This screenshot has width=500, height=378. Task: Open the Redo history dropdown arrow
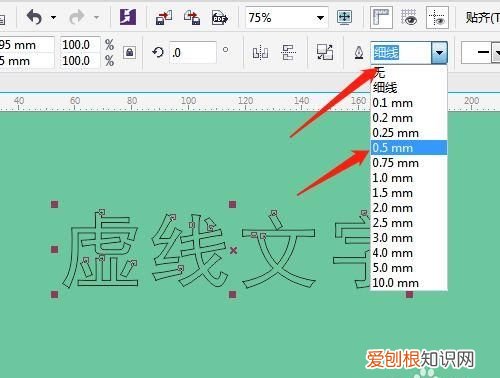pos(96,17)
